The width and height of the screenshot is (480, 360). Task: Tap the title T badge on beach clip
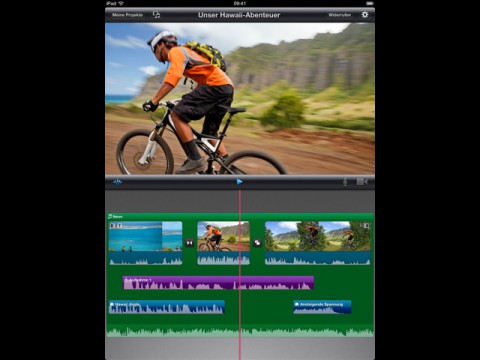[120, 226]
